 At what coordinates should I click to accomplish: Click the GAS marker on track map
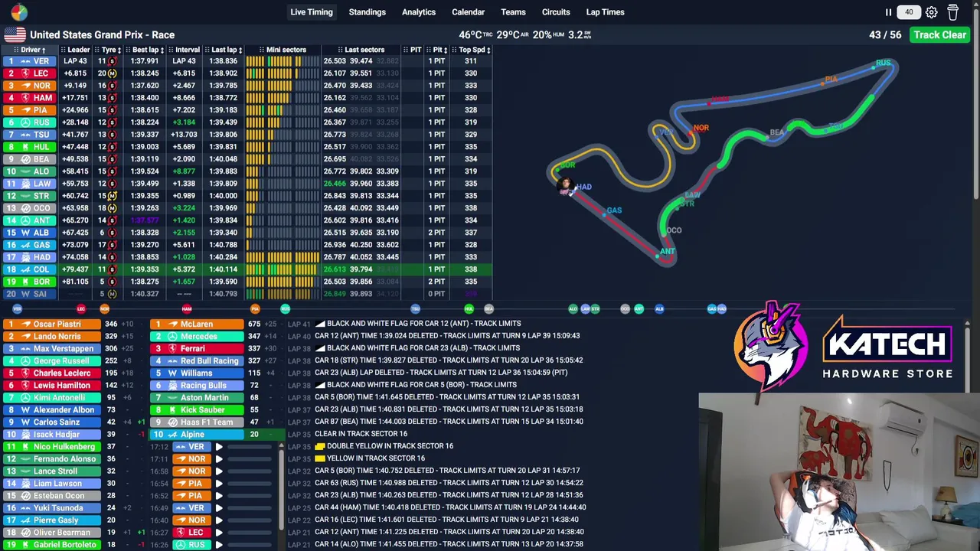pyautogui.click(x=614, y=210)
